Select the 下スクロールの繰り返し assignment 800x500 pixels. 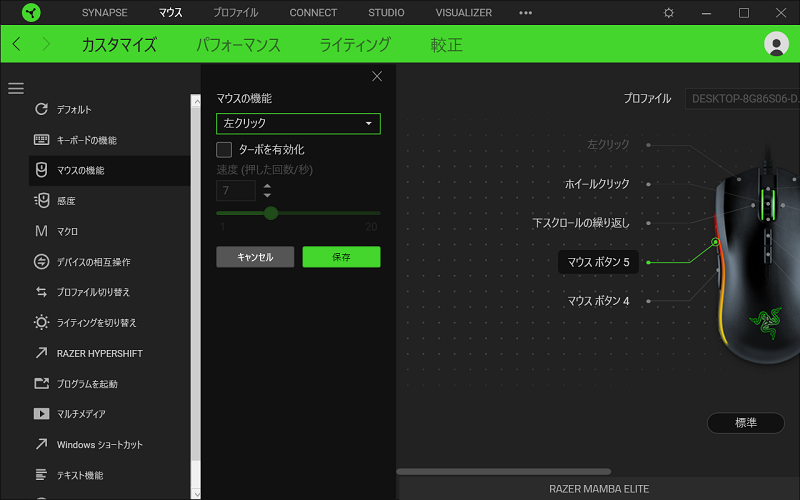click(581, 223)
